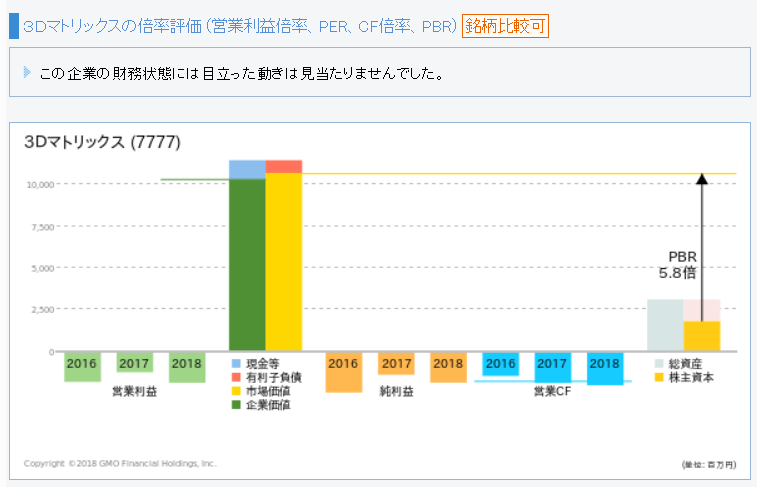Click the GMO Financial Holdings copyright text
The height and width of the screenshot is (487, 757).
click(x=120, y=463)
